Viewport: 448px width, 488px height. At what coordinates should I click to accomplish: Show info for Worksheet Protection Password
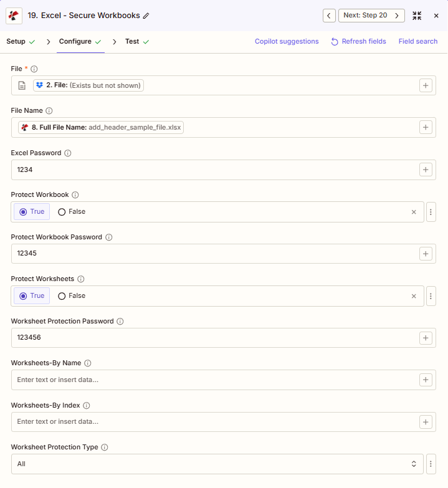pos(120,321)
